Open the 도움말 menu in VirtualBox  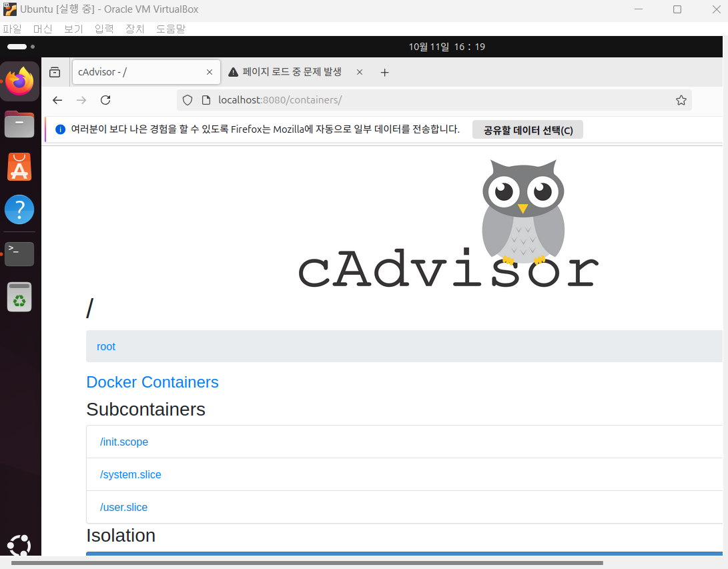171,29
